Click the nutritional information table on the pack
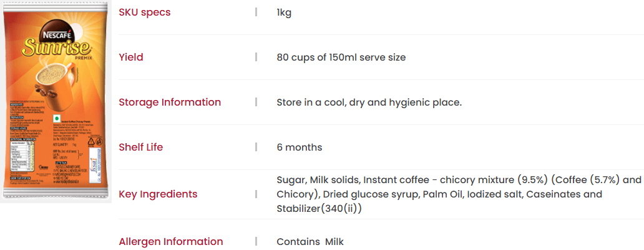 coord(21,157)
